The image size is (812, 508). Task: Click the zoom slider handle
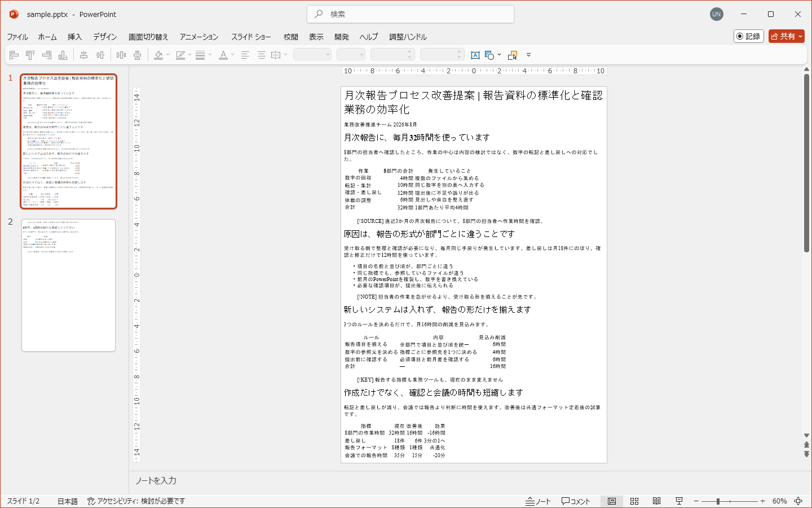point(718,501)
